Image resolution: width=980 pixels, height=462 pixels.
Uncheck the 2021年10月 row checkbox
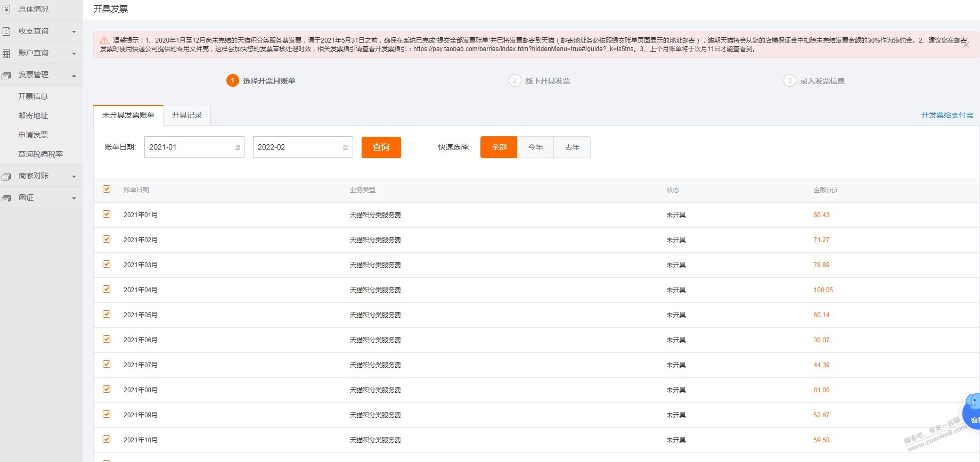click(x=107, y=439)
